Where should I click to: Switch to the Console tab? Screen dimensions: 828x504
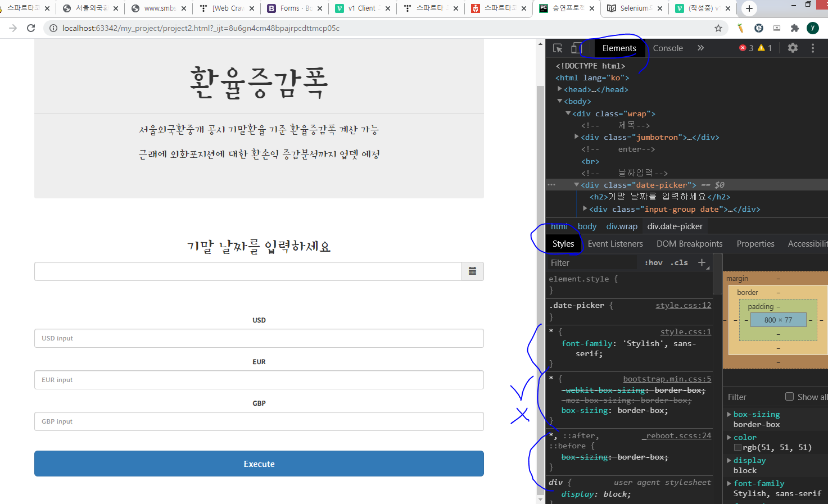pos(668,48)
